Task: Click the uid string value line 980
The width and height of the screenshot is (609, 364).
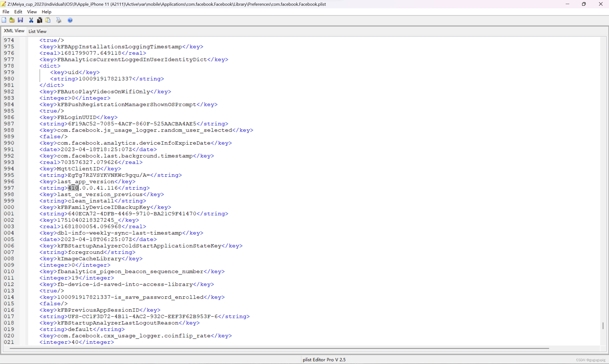Action: pyautogui.click(x=105, y=79)
